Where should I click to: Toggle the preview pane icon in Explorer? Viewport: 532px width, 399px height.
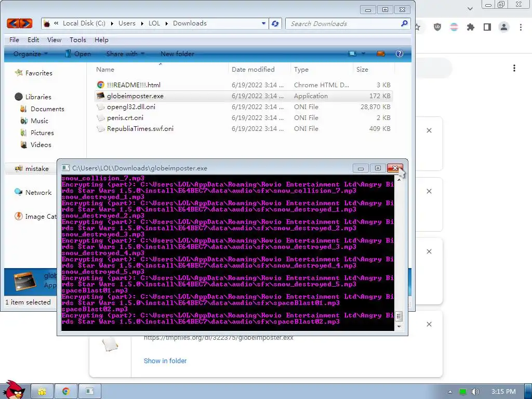coord(381,54)
